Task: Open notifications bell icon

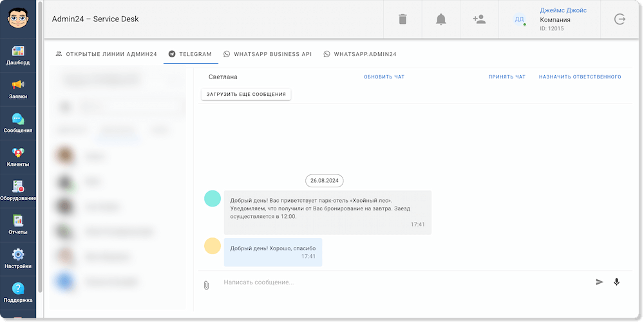Action: [x=441, y=19]
